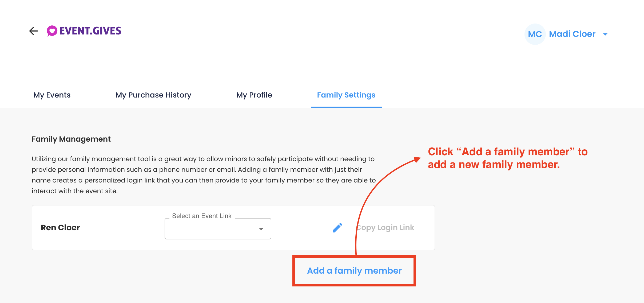Select the Family Settings tab
This screenshot has height=303, width=644.
tap(346, 95)
